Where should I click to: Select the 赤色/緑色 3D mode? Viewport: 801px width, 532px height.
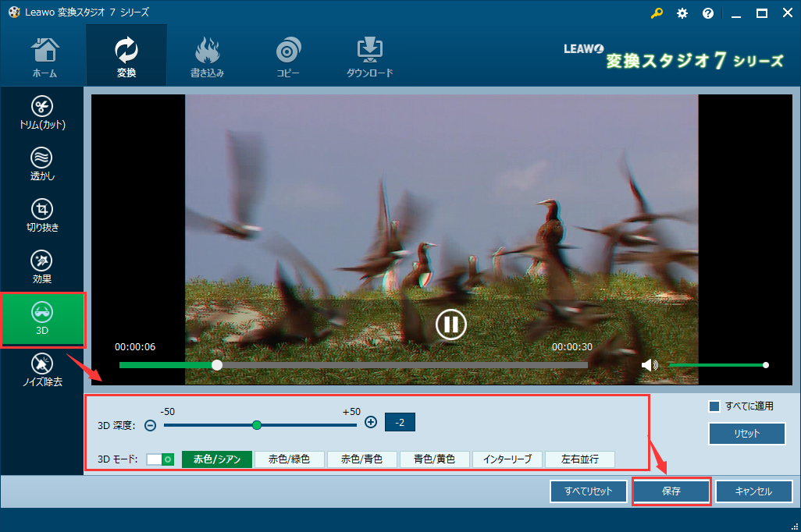tap(289, 459)
